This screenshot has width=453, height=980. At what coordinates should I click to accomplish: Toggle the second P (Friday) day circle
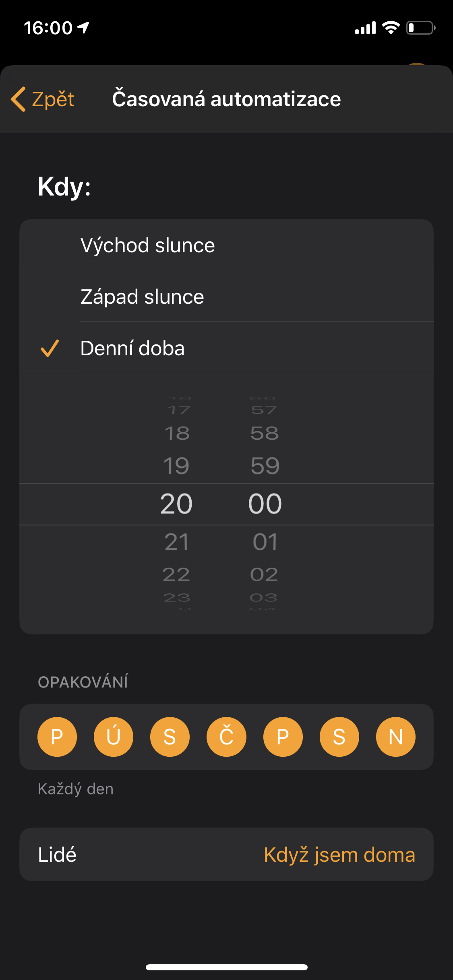point(283,737)
